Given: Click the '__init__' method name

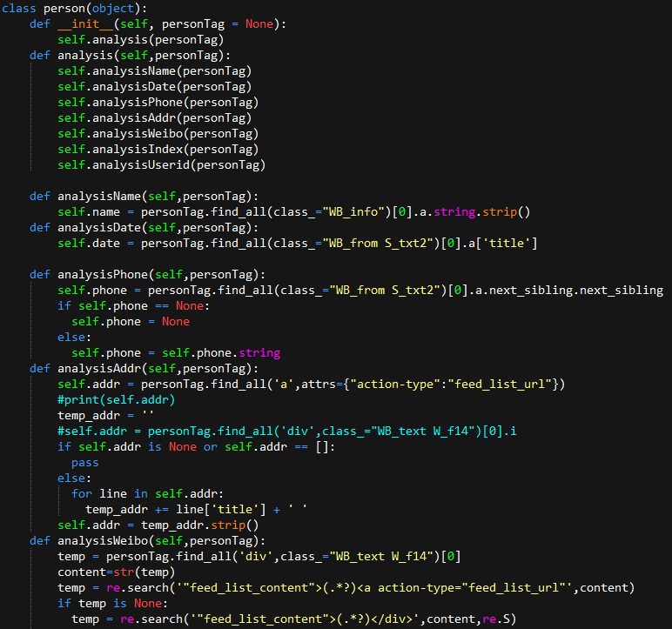Looking at the screenshot, I should coord(85,24).
